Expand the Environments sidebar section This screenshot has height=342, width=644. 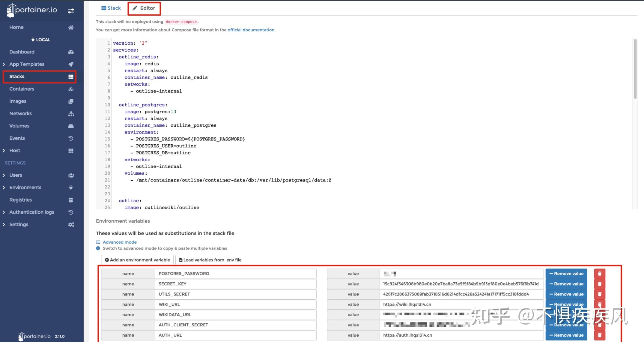[x=4, y=187]
